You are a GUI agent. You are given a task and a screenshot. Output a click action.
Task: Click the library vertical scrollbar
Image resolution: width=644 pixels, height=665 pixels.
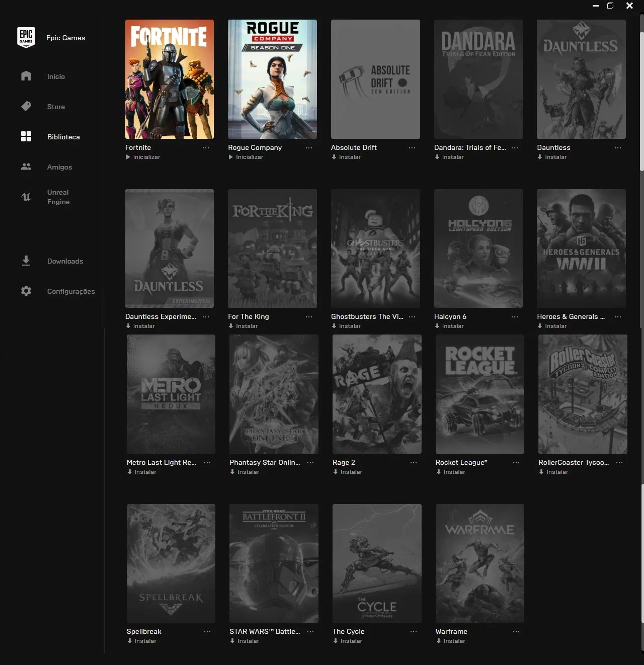[642, 101]
